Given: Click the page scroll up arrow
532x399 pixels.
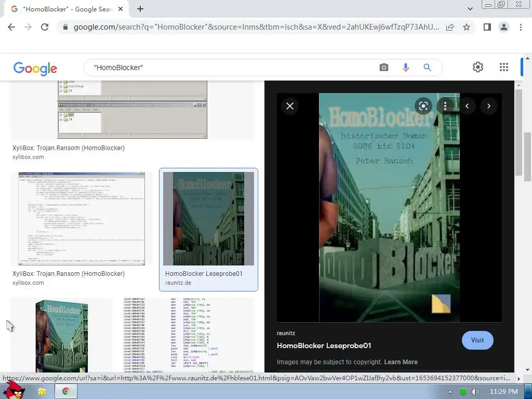Looking at the screenshot, I should pos(527,58).
